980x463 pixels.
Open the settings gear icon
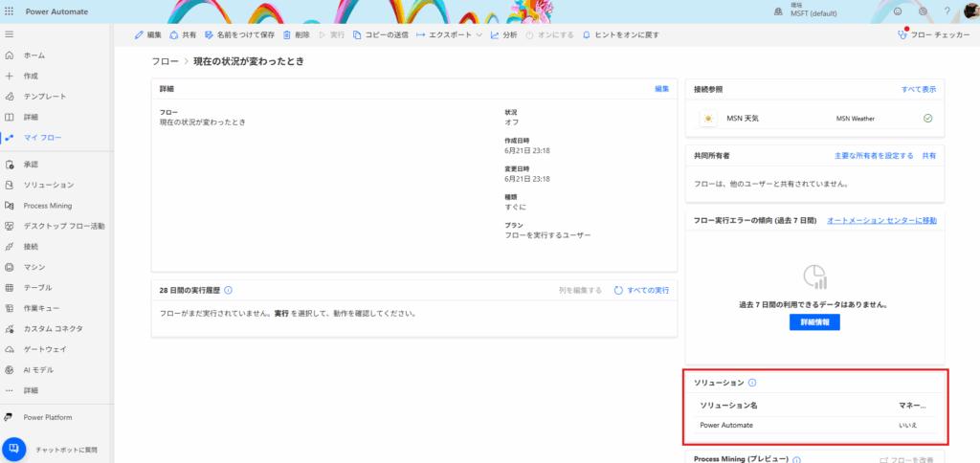923,11
